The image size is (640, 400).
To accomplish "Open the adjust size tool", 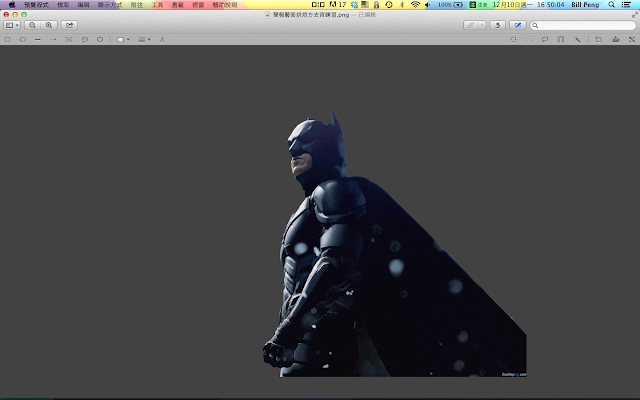I will [x=632, y=40].
